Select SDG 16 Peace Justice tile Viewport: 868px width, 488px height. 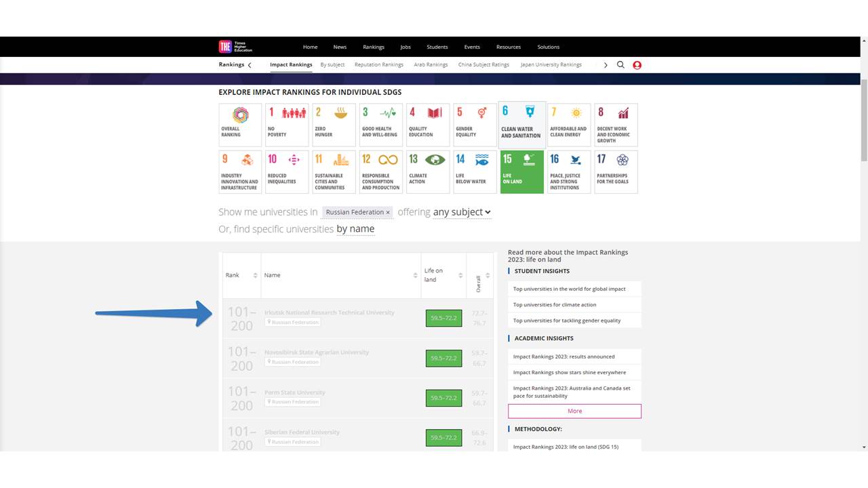569,172
